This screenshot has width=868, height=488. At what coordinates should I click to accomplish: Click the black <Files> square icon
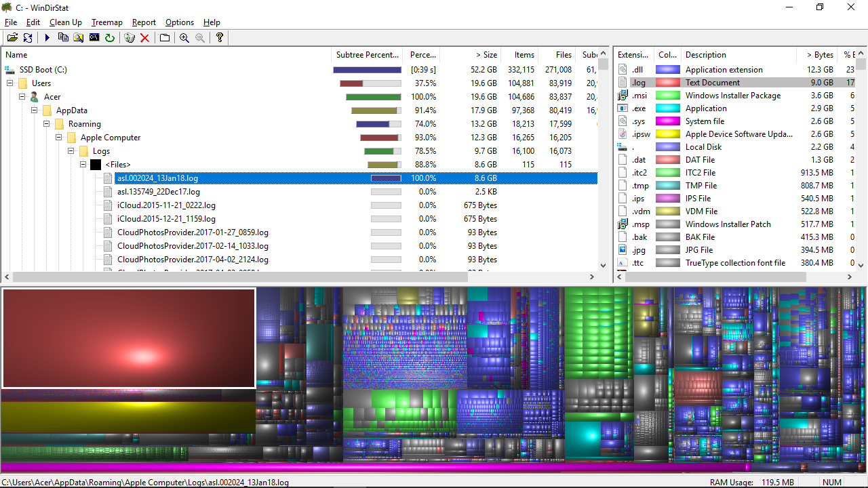coord(96,165)
